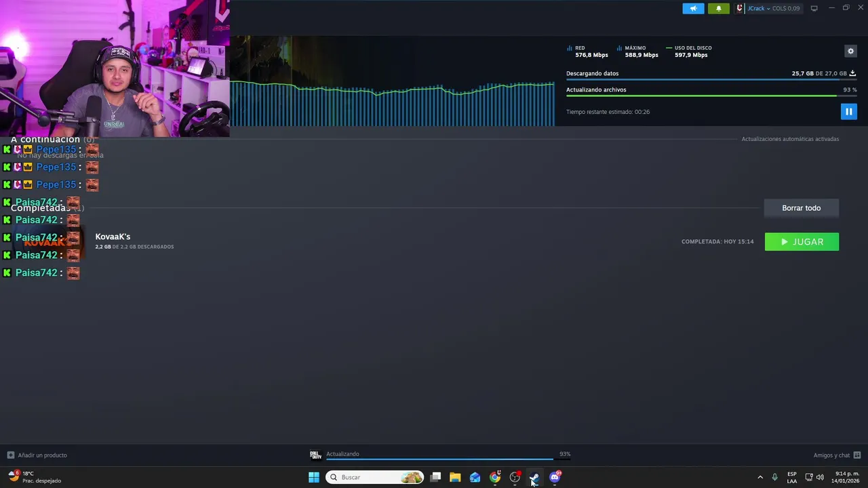
Task: Open the KovaaK's game title
Action: [x=113, y=237]
